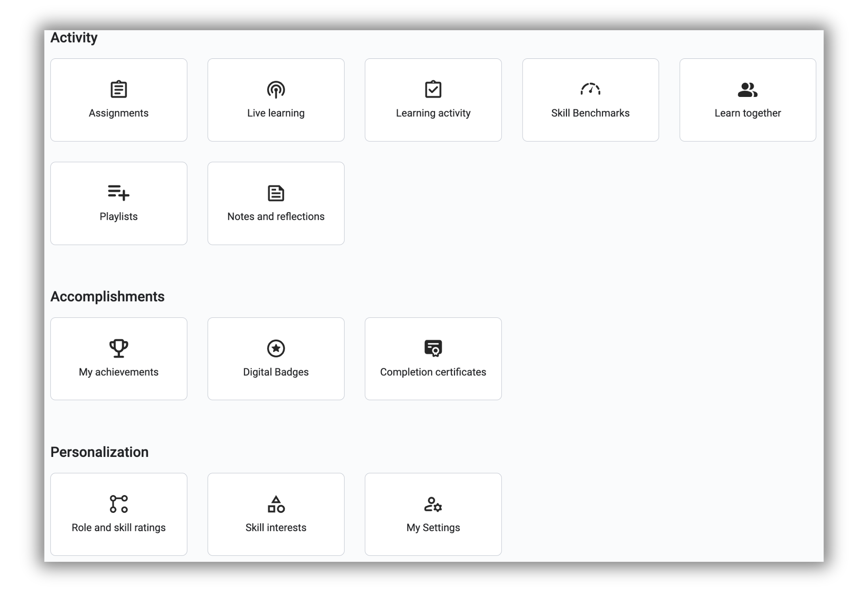The height and width of the screenshot is (592, 868).
Task: Open Completion certificates section
Action: [x=433, y=358]
